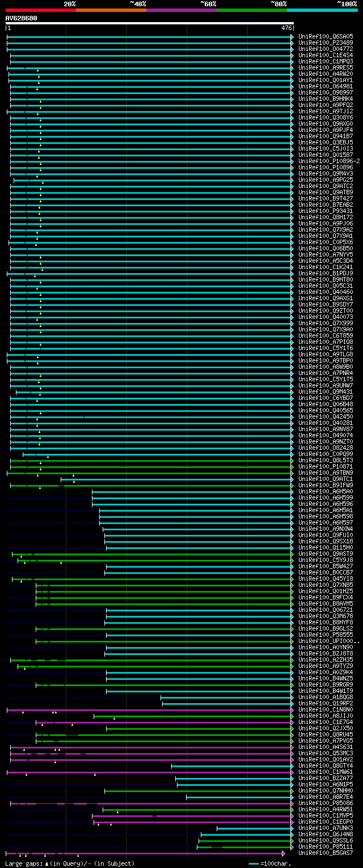Click label UniRef100_C1N8N0
The image size is (363, 868).
[326, 709]
